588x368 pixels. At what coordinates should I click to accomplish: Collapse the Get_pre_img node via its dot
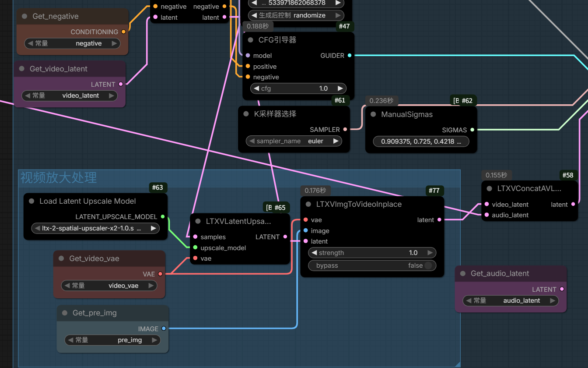pyautogui.click(x=65, y=313)
